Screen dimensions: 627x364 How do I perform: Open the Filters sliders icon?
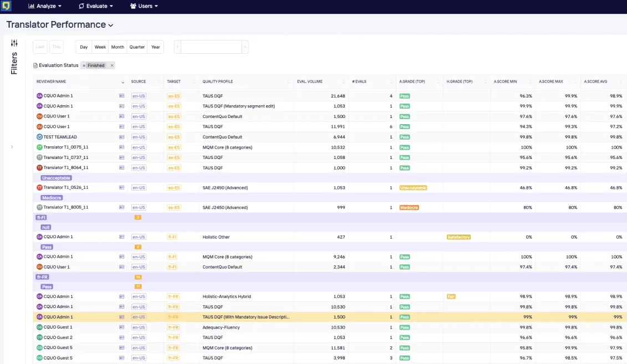point(14,43)
